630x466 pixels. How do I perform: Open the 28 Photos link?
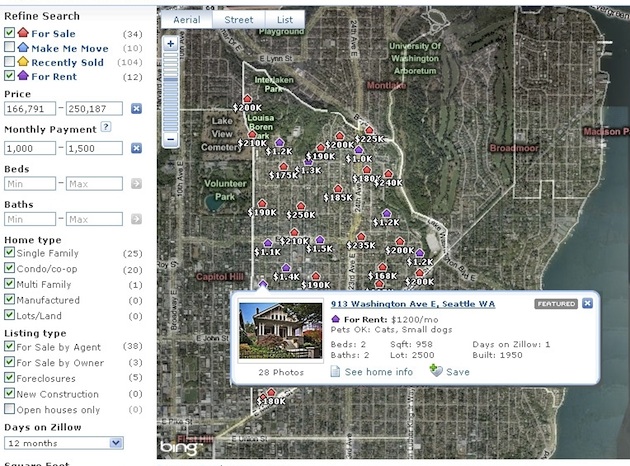[281, 372]
